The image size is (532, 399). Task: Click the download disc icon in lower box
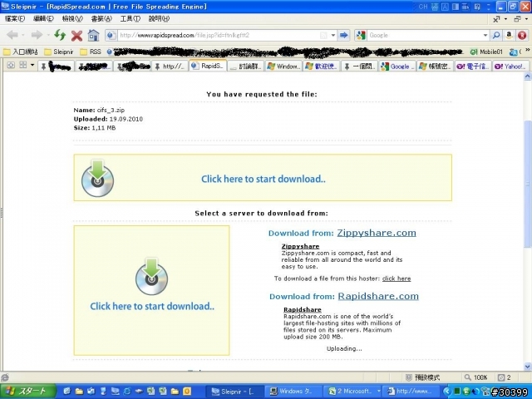pyautogui.click(x=151, y=276)
